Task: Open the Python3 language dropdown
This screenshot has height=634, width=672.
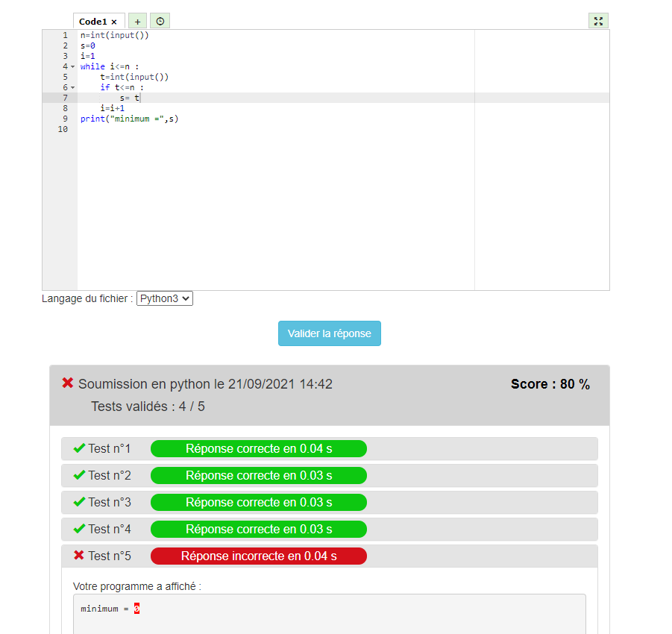Action: tap(164, 298)
